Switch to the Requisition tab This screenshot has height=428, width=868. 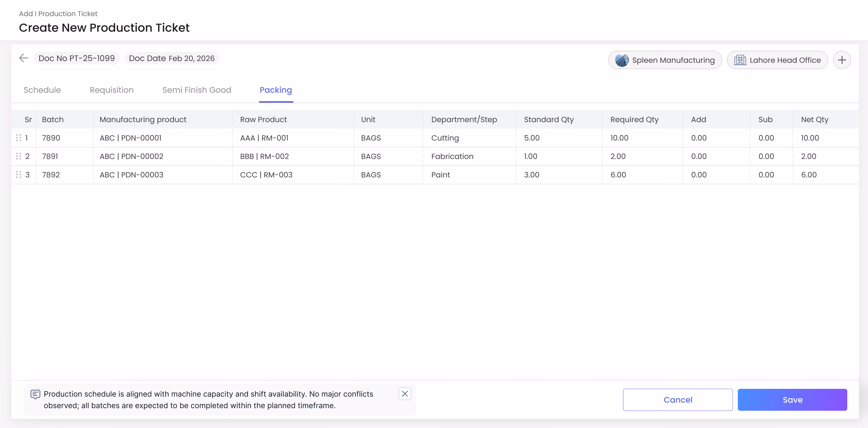pyautogui.click(x=111, y=90)
